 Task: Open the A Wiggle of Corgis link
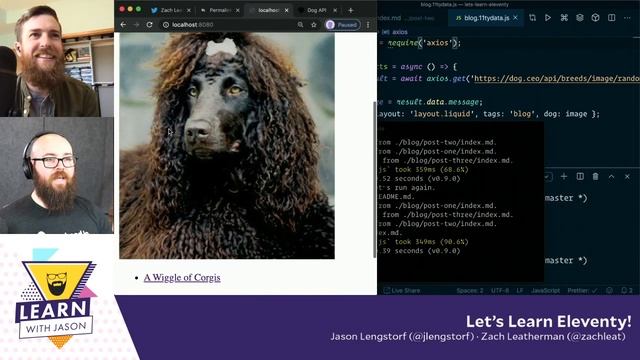point(182,278)
